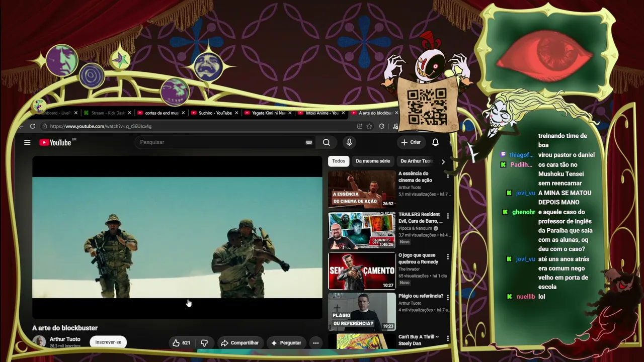644x362 pixels.
Task: View site information lock icon
Action: [44, 126]
